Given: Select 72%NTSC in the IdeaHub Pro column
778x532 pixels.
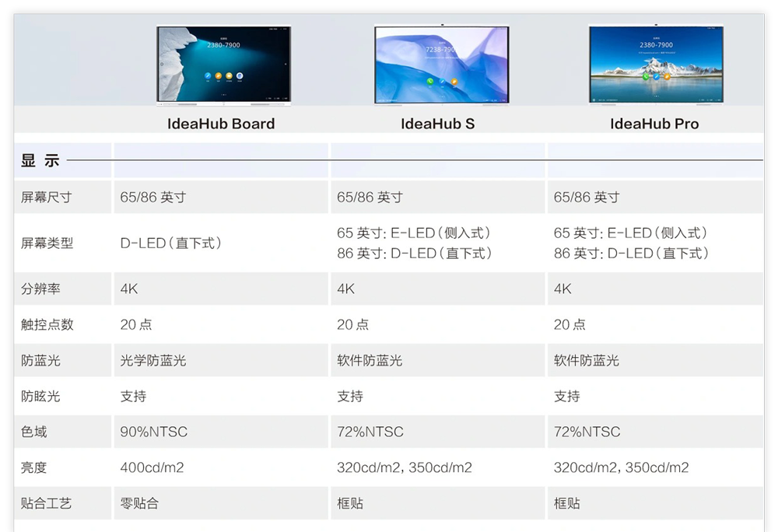Looking at the screenshot, I should [587, 432].
